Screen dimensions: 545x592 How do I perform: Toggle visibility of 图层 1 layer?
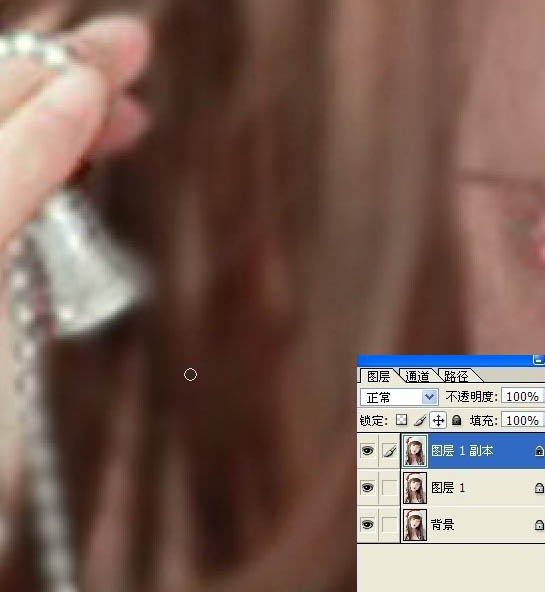368,487
